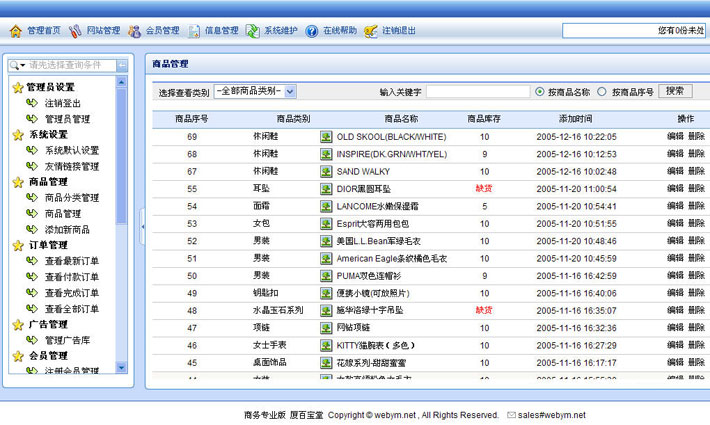Click the key icon beside 注销退出
This screenshot has width=710, height=425.
tap(371, 31)
